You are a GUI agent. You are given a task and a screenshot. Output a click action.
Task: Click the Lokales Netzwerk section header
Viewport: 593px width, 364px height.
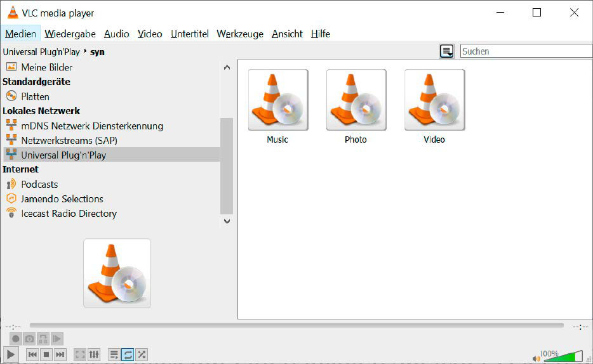click(41, 111)
